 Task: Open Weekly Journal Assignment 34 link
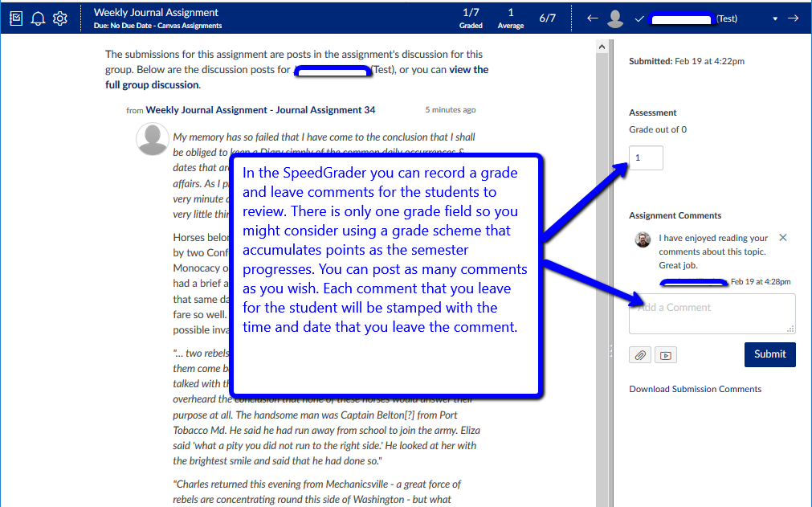[260, 110]
